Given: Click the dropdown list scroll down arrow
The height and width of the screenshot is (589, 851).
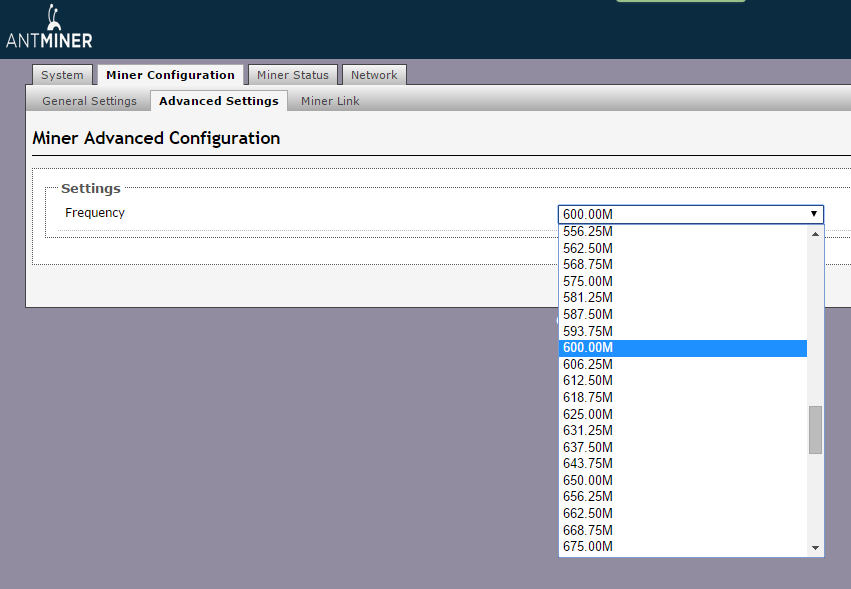Looking at the screenshot, I should (815, 548).
